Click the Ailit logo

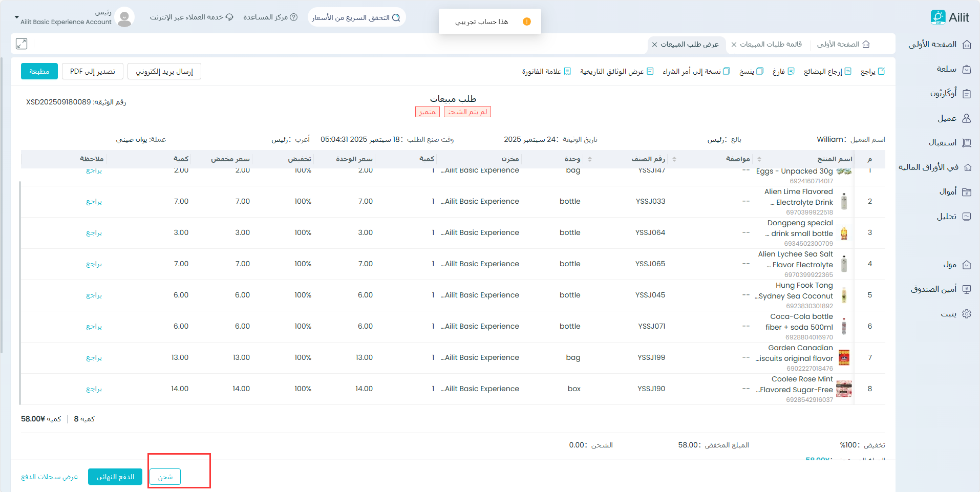(x=950, y=17)
